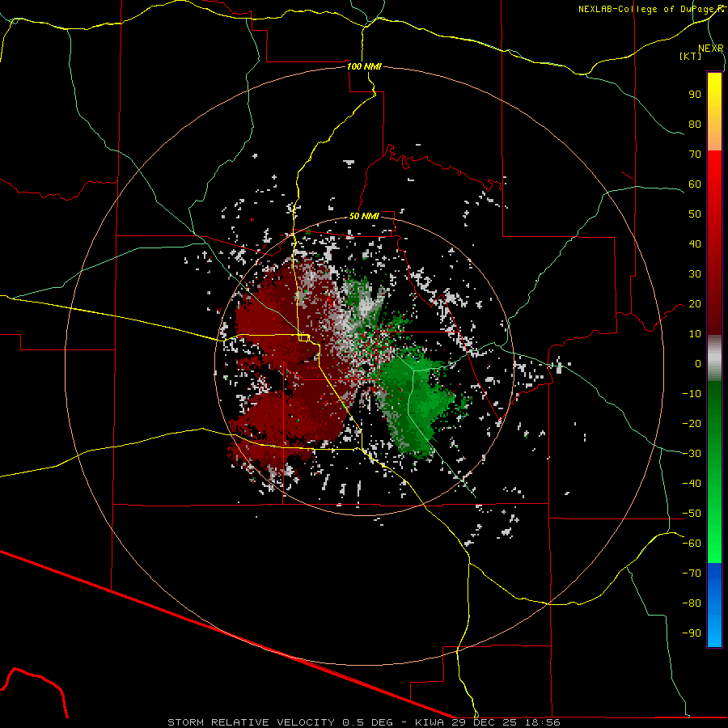This screenshot has height=728, width=728.
Task: Click the [KT] units label above color bar
Action: point(691,56)
